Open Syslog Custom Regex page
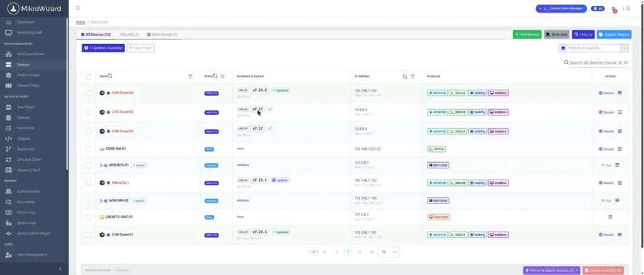The height and width of the screenshot is (275, 644). [x=33, y=233]
